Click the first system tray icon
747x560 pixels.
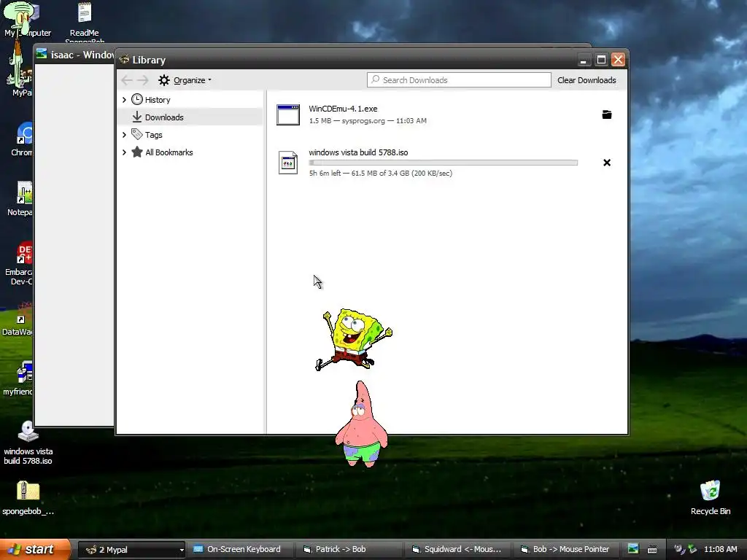[680, 549]
